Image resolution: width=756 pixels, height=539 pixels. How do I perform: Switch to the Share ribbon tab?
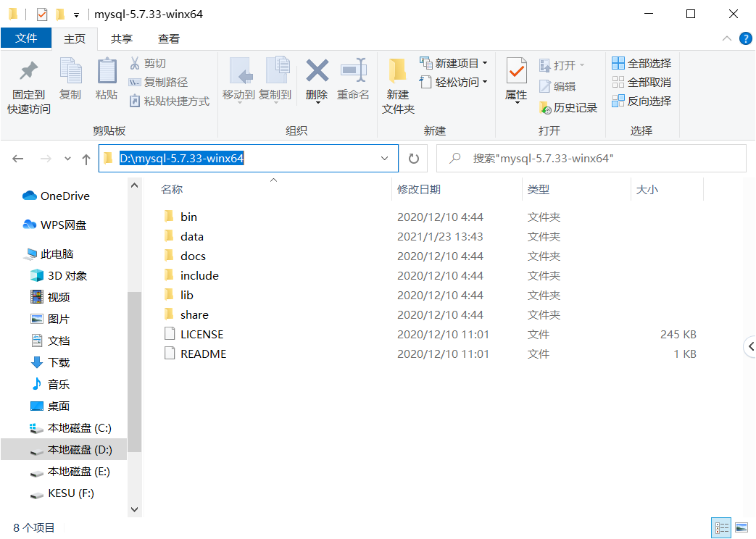click(x=122, y=38)
